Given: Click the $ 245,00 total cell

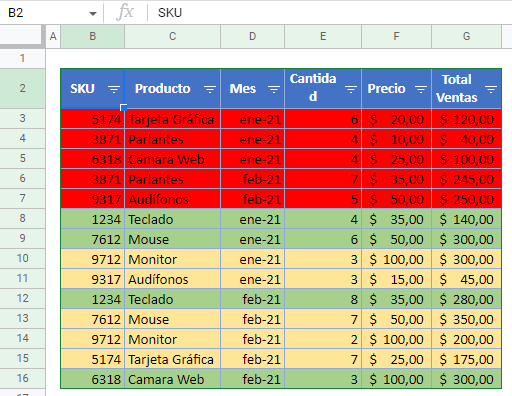Looking at the screenshot, I should [466, 179].
